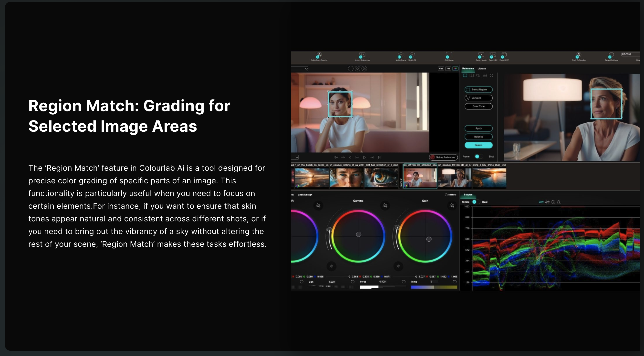The image size is (644, 356).
Task: Click the RGB parade scope icon
Action: (x=547, y=202)
